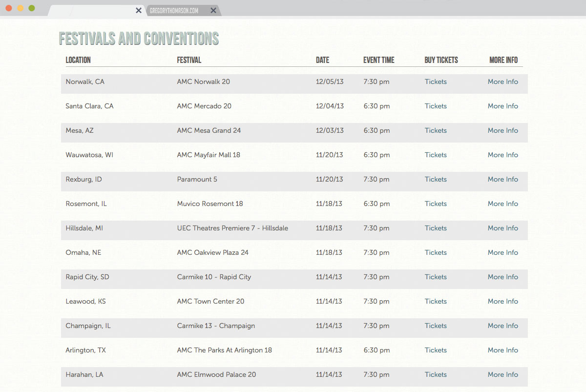Open More Info for Rexburg, ID
The width and height of the screenshot is (586, 392).
(x=503, y=179)
